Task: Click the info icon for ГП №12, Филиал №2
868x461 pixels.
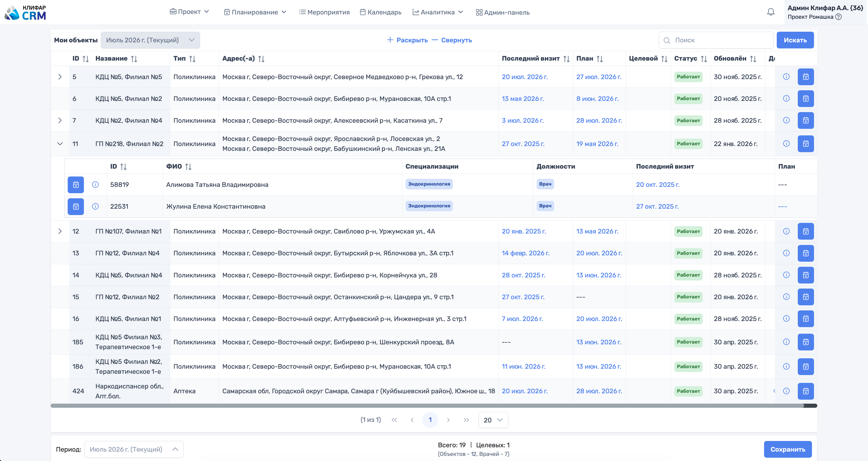Action: 786,297
